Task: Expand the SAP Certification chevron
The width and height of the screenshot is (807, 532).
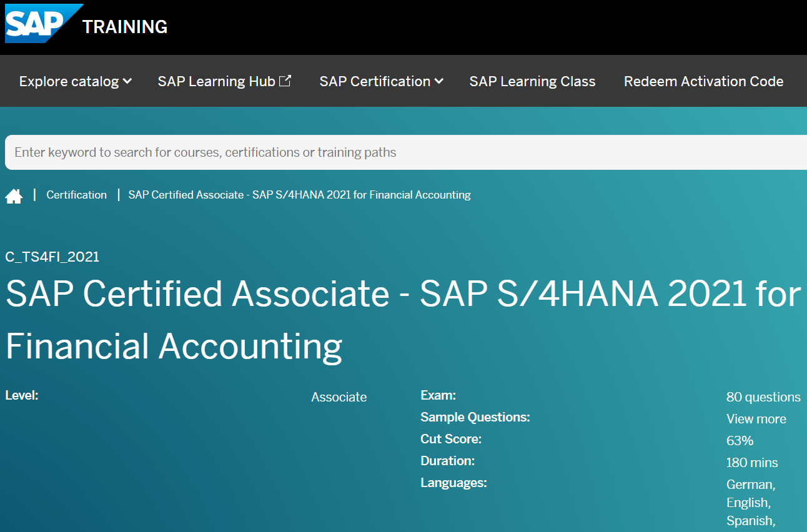Action: pyautogui.click(x=439, y=81)
